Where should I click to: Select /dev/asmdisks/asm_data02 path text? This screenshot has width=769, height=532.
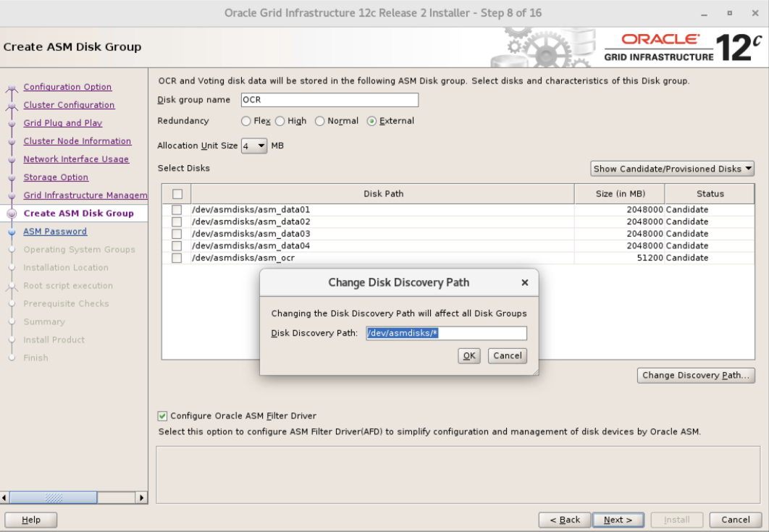click(251, 221)
